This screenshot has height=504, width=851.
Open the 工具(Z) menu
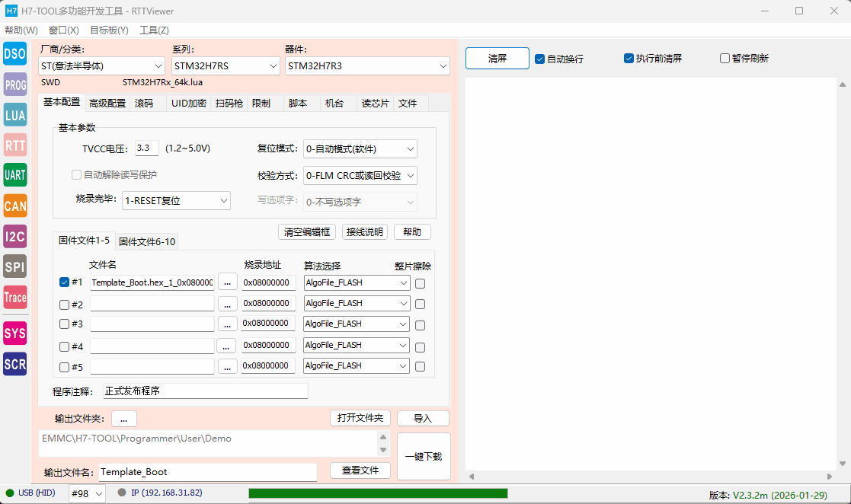coord(154,30)
